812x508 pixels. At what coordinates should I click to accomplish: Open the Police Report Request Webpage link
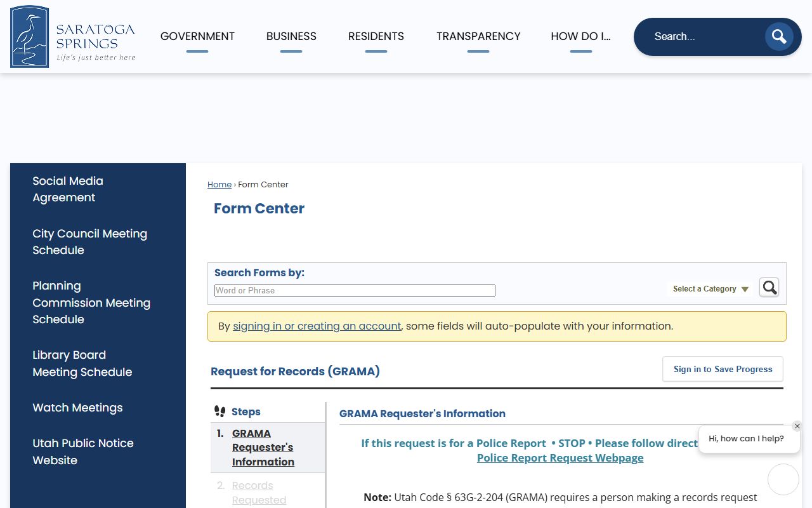[x=560, y=458]
